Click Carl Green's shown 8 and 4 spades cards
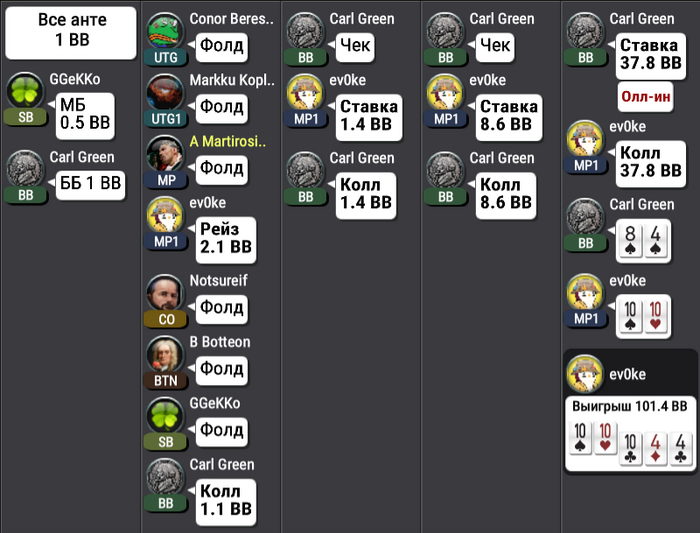700x533 pixels. (643, 241)
